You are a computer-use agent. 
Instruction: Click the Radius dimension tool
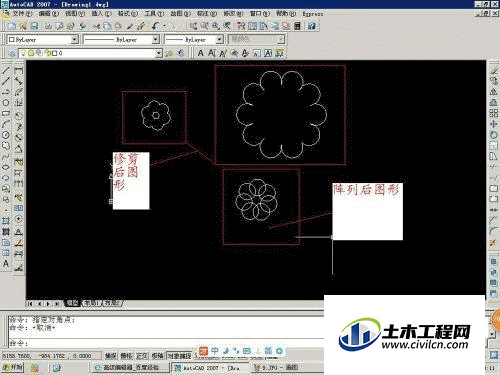pos(19,116)
